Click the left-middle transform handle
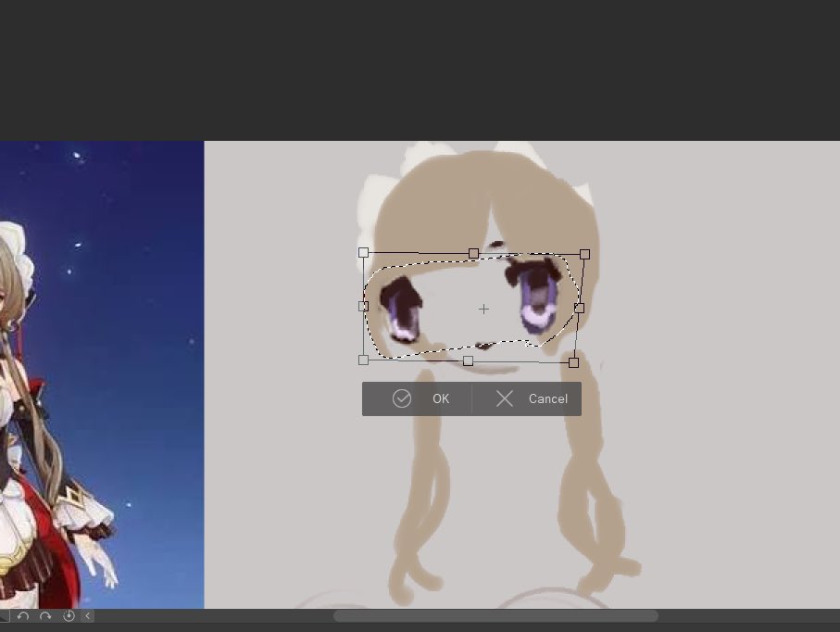This screenshot has width=840, height=632. [363, 306]
